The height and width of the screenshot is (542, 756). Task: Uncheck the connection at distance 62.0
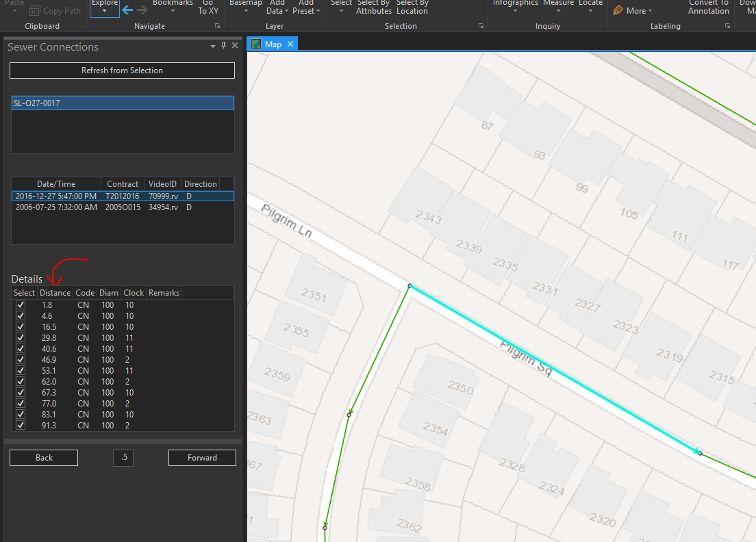point(21,382)
